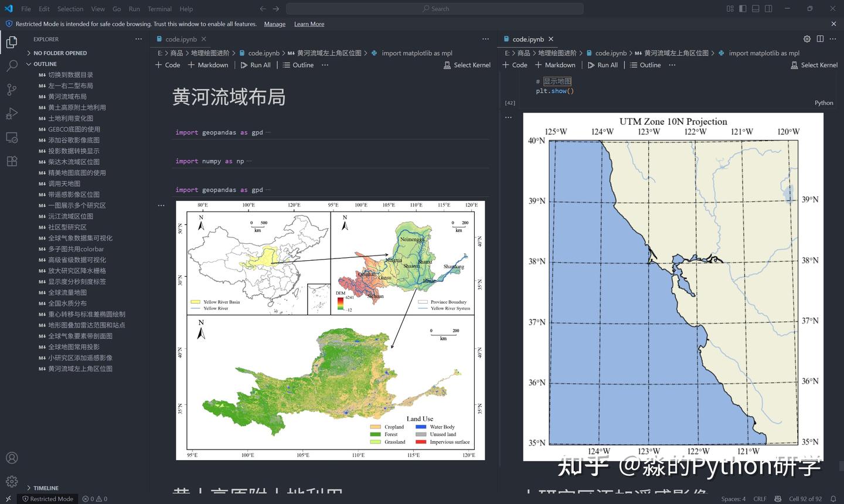This screenshot has height=504, width=844.
Task: Add Markdown cell in right notebook toolbar
Action: 555,65
